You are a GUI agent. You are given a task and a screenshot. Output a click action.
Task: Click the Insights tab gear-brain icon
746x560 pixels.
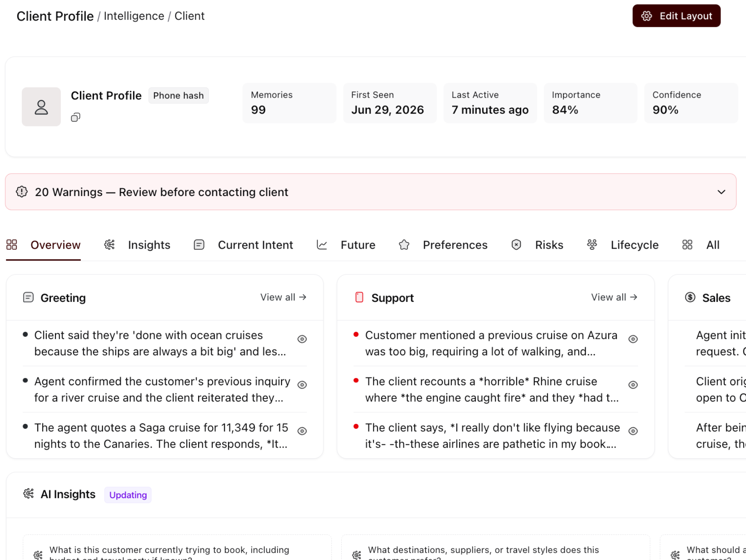[110, 245]
